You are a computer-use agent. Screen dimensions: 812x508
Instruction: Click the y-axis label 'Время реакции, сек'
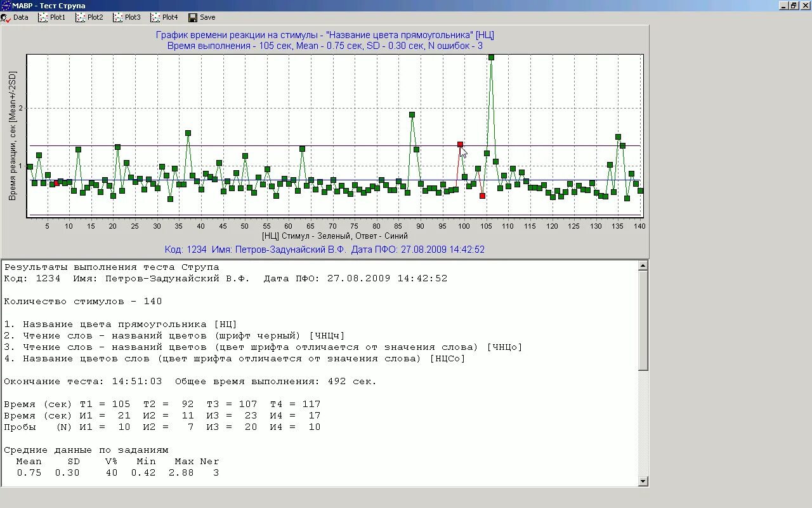13,136
